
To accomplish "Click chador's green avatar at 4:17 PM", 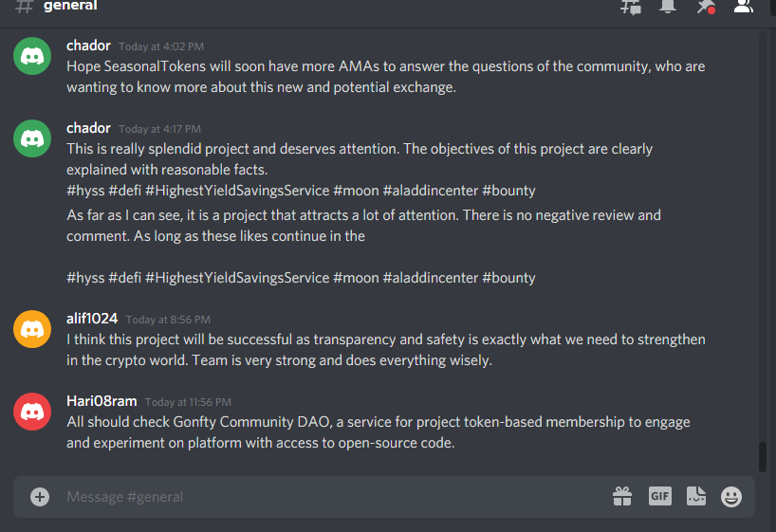I will tap(32, 138).
